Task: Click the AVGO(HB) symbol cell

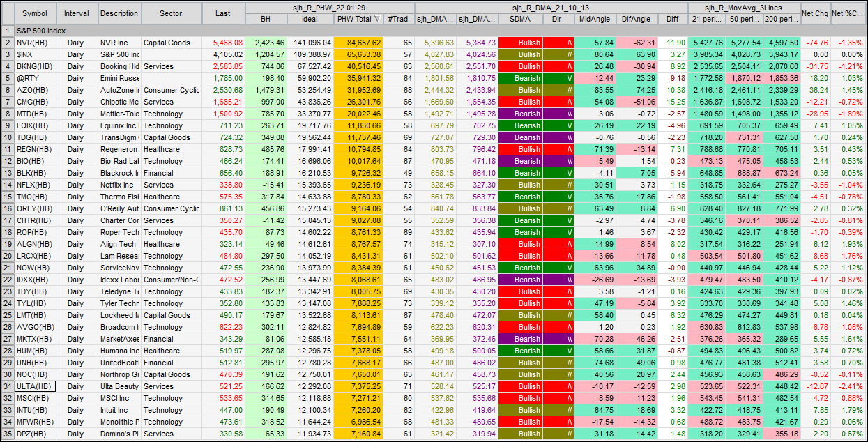Action: tap(35, 327)
